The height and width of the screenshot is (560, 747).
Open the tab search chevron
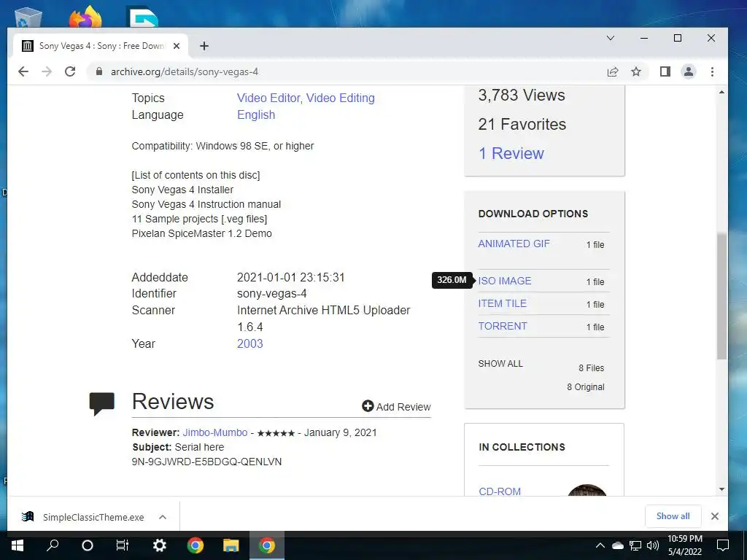[x=611, y=38]
